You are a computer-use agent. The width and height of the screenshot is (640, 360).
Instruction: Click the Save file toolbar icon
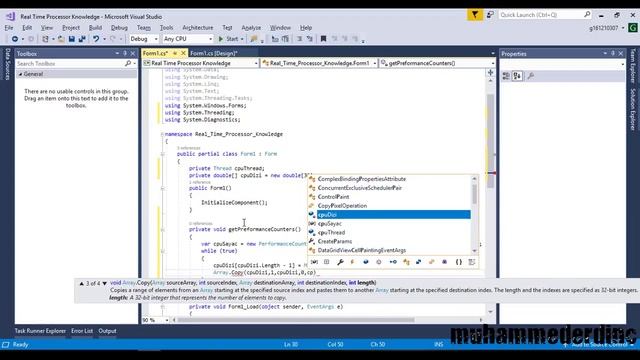click(71, 39)
